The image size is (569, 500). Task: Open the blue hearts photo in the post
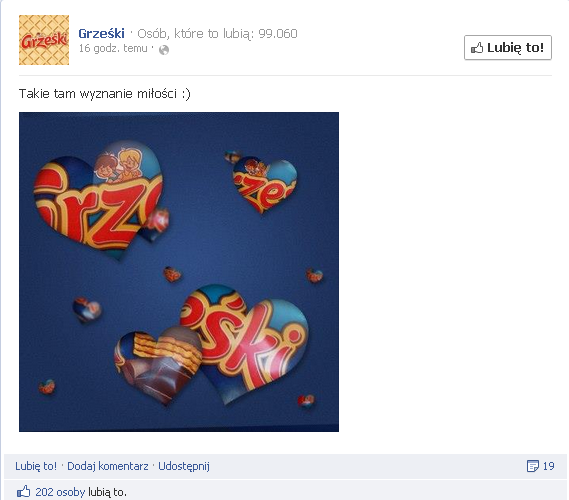click(179, 272)
